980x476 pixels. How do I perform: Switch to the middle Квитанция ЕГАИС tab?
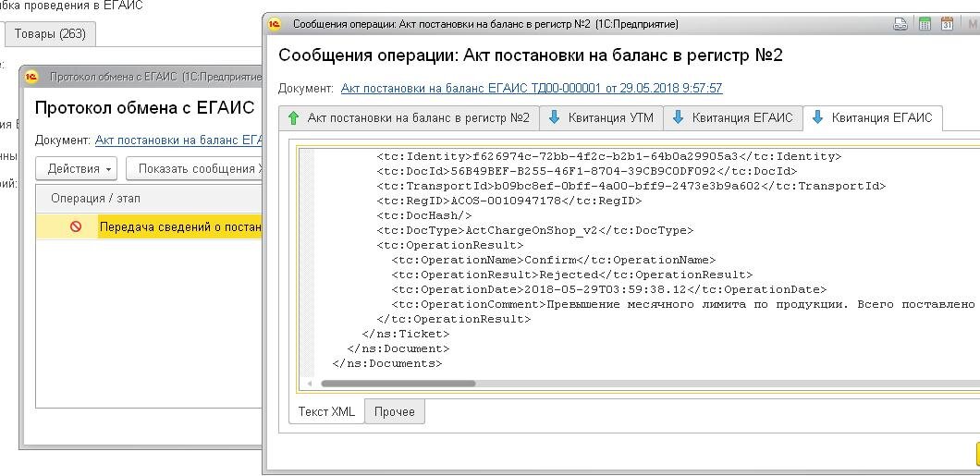[x=732, y=117]
